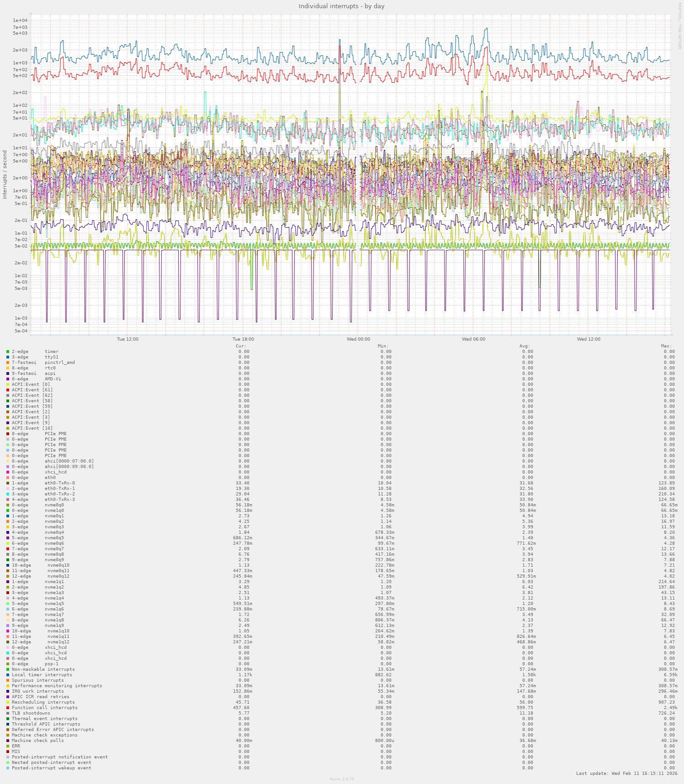Click the 'interrupts / second' y-axis label
Screen dimensions: 684x784
pos(5,174)
